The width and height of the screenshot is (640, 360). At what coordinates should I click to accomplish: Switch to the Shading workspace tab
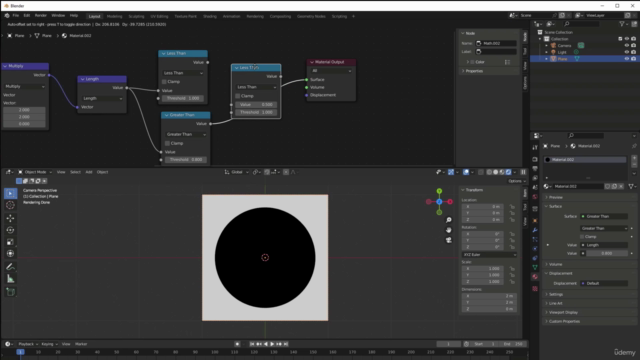(210, 16)
